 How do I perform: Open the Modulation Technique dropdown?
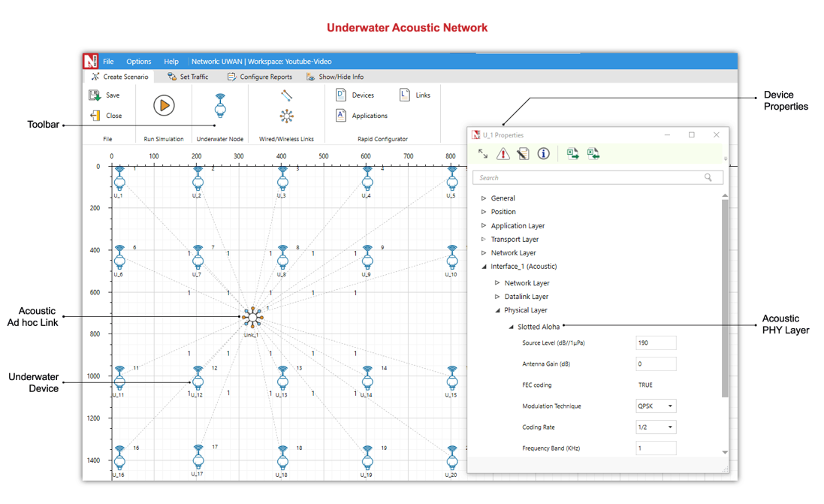(656, 406)
